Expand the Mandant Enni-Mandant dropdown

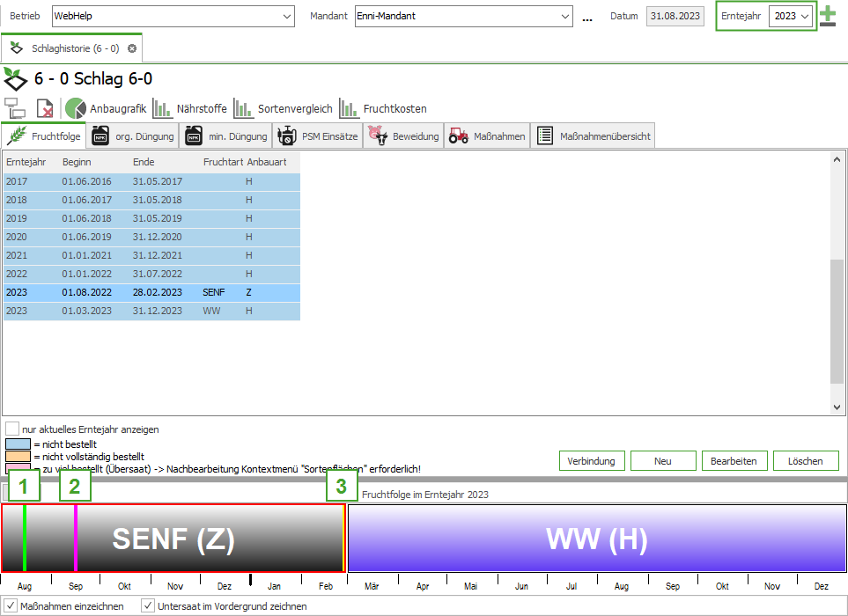coord(565,16)
